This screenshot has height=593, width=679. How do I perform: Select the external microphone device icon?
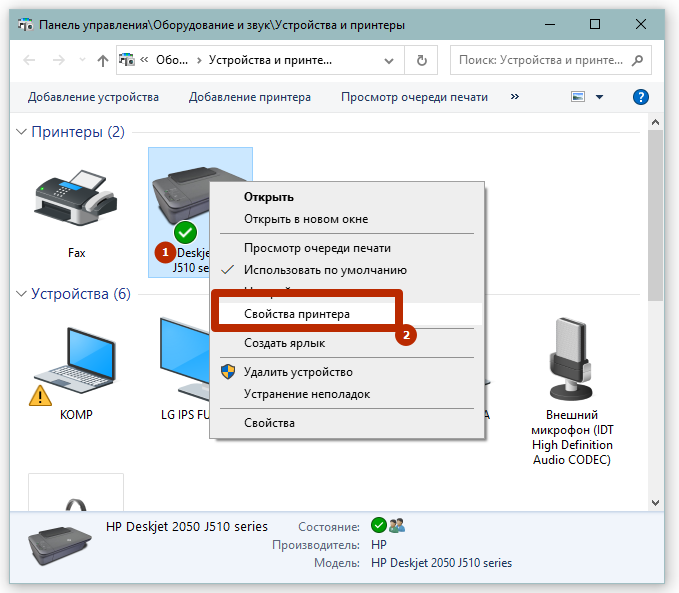point(571,362)
